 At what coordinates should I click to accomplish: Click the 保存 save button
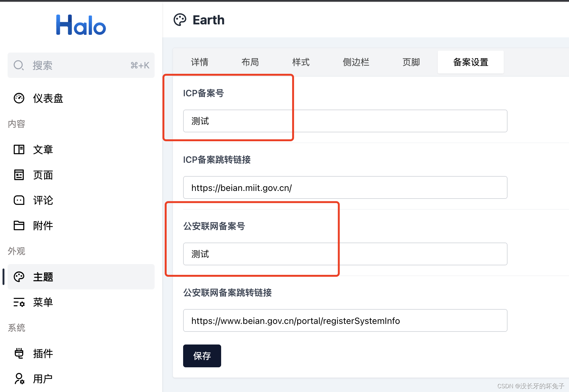click(202, 356)
